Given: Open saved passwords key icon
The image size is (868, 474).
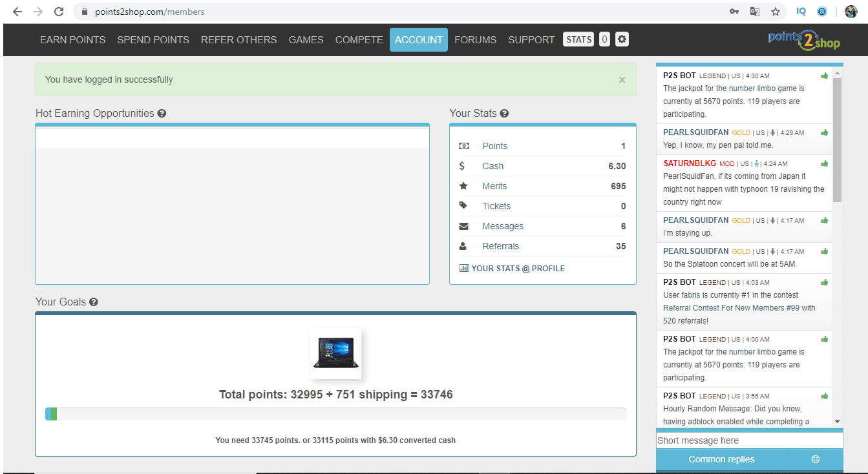Looking at the screenshot, I should (x=734, y=12).
